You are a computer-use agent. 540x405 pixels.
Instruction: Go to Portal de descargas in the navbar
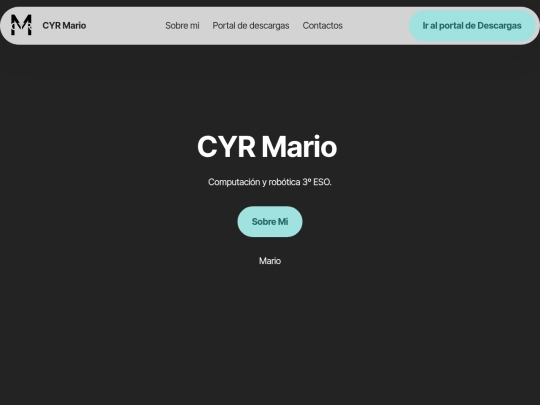coord(251,25)
